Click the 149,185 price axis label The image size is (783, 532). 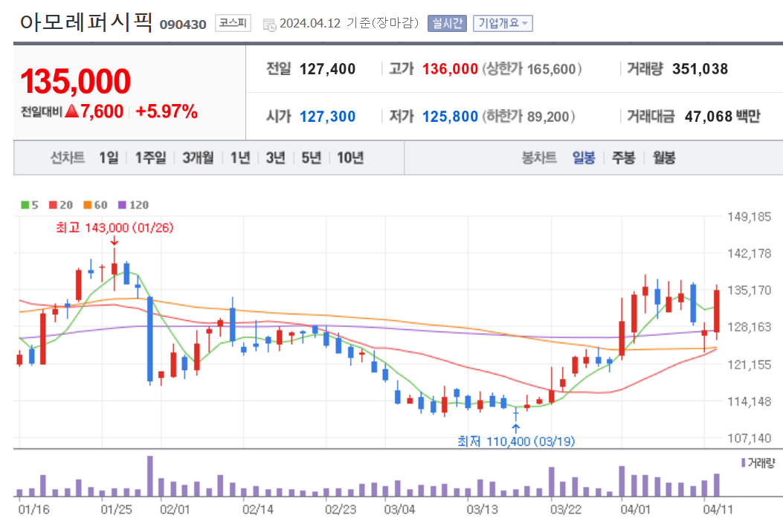[749, 217]
